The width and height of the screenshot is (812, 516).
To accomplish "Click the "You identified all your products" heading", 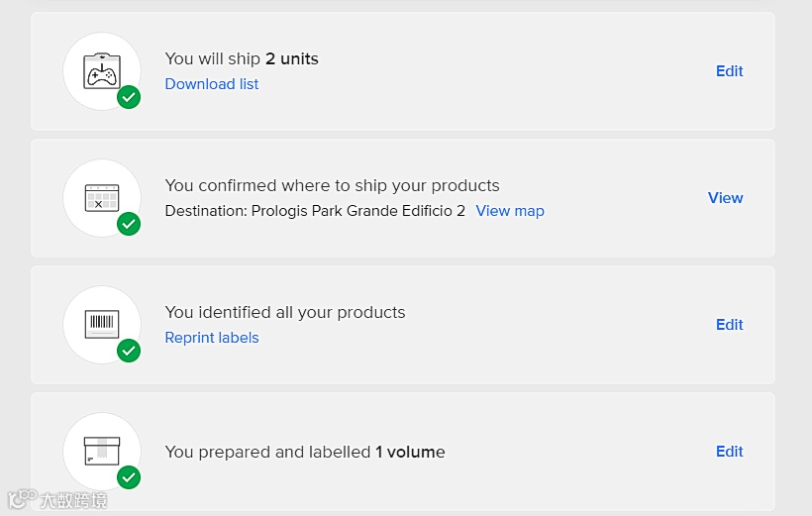I will click(285, 313).
